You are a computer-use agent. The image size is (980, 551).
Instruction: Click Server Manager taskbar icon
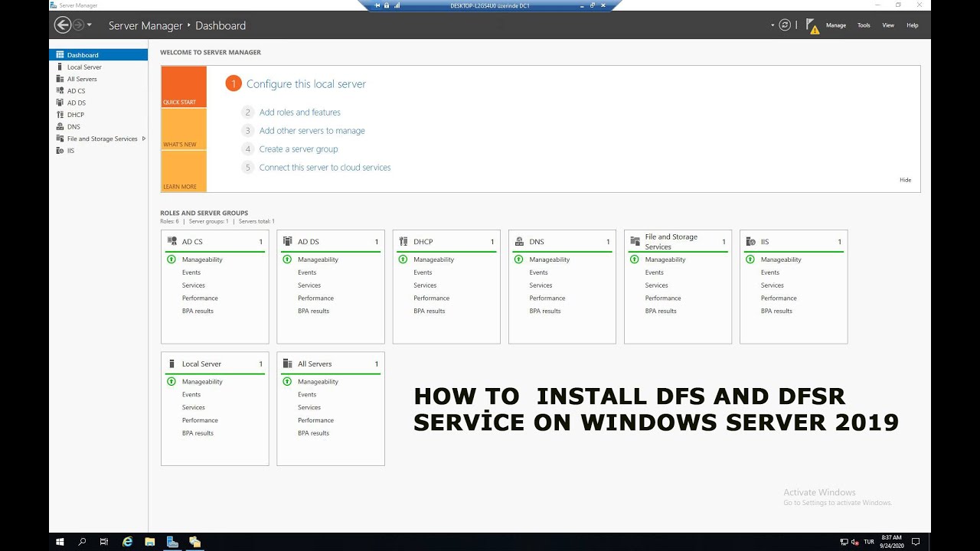(172, 542)
